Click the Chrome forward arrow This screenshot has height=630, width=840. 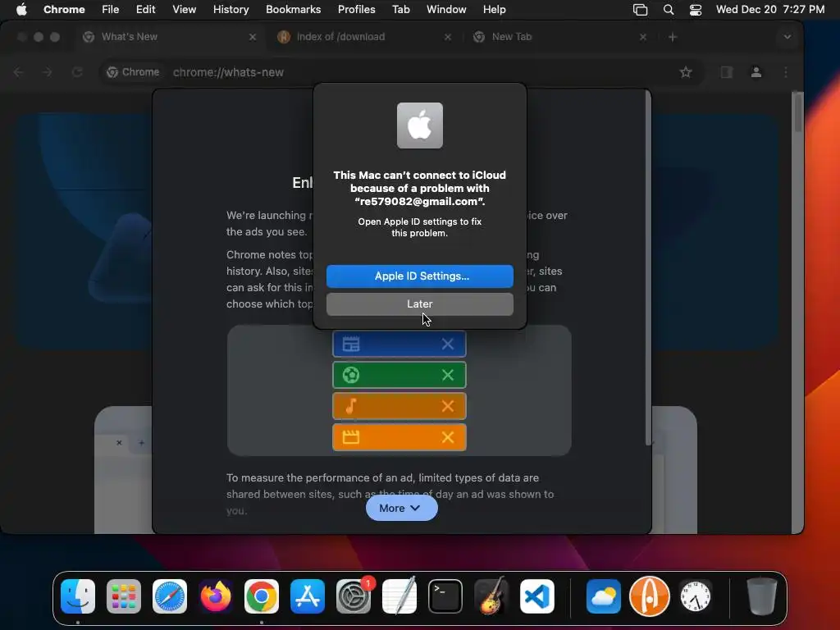(x=48, y=72)
